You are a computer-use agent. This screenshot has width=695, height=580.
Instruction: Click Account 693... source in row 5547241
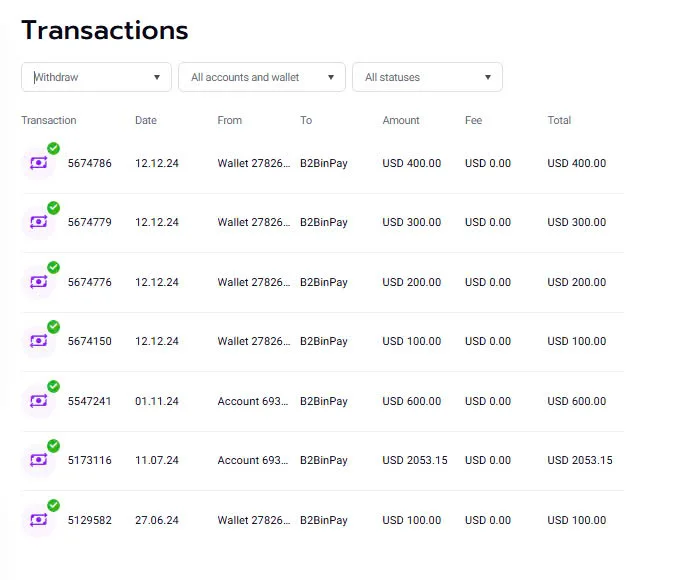coord(254,401)
